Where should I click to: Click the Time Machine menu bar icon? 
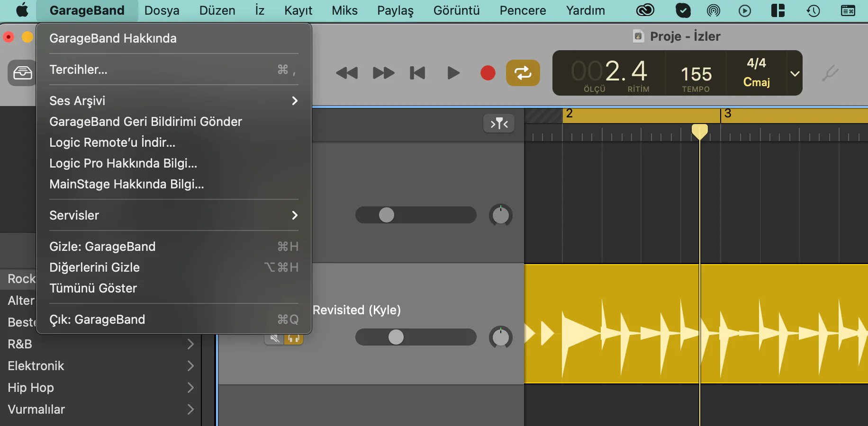pos(813,10)
